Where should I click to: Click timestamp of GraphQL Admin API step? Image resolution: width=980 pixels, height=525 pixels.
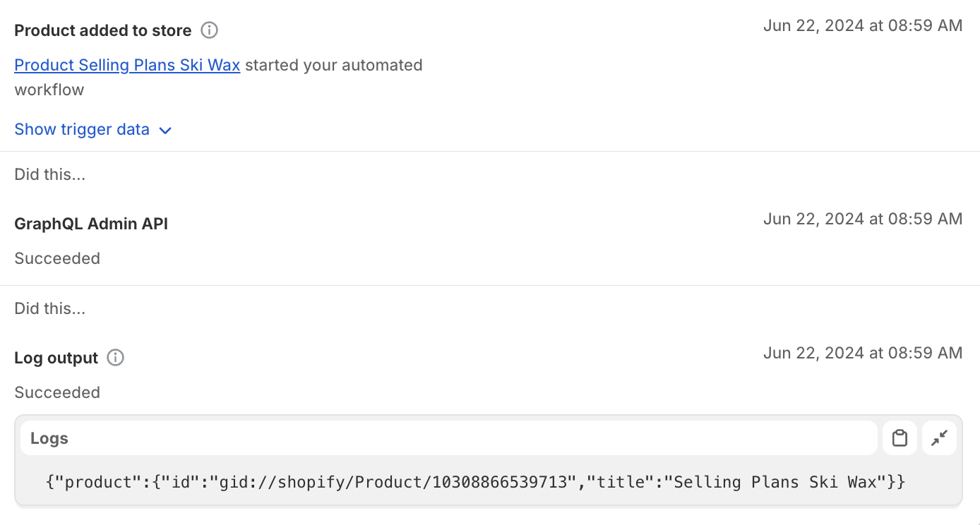[x=862, y=219]
